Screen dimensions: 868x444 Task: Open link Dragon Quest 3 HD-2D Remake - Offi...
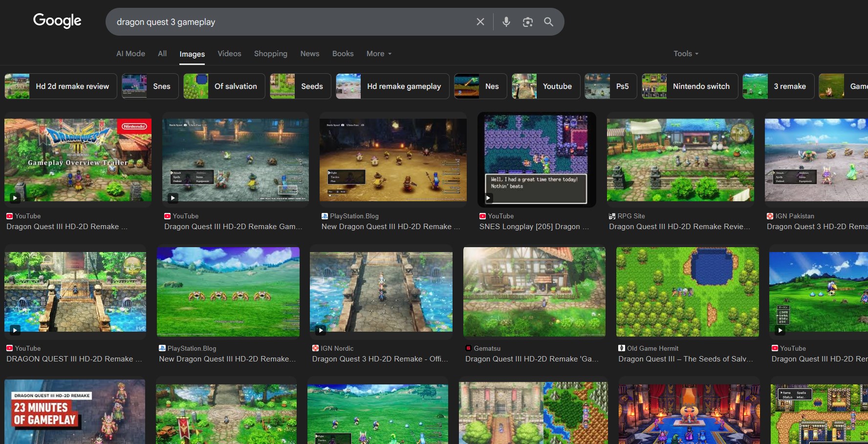[x=380, y=359]
